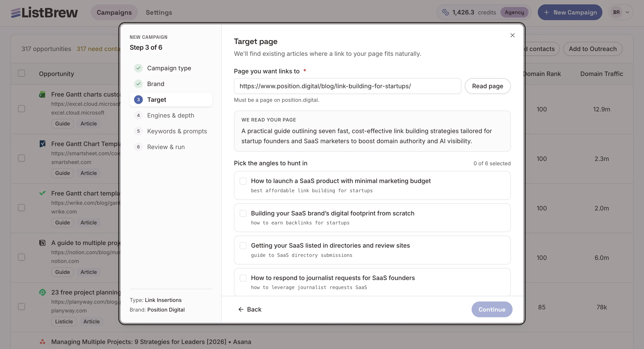Go to Engines & depth step
Screen dimensions: 644x349
click(171, 115)
